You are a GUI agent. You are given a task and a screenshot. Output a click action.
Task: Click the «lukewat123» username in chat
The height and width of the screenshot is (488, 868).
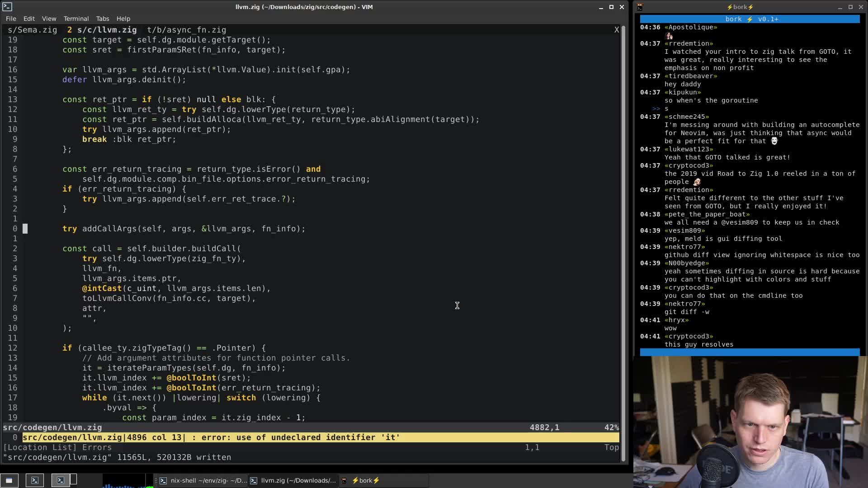pyautogui.click(x=689, y=149)
